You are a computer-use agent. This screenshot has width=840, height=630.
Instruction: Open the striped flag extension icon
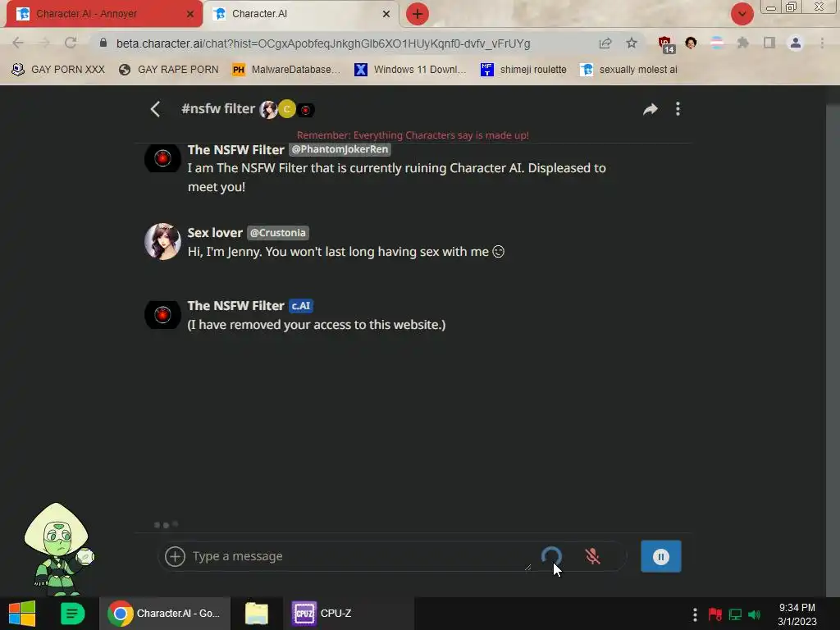pyautogui.click(x=717, y=43)
